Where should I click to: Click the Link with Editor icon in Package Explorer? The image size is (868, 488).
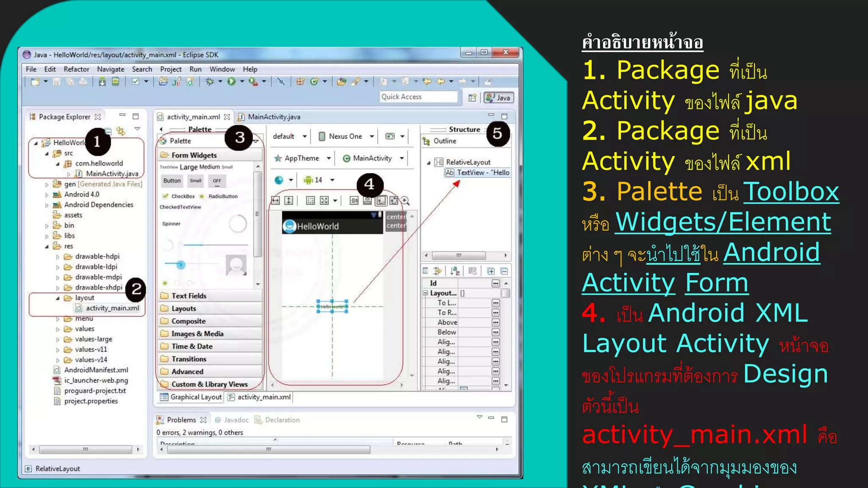121,131
